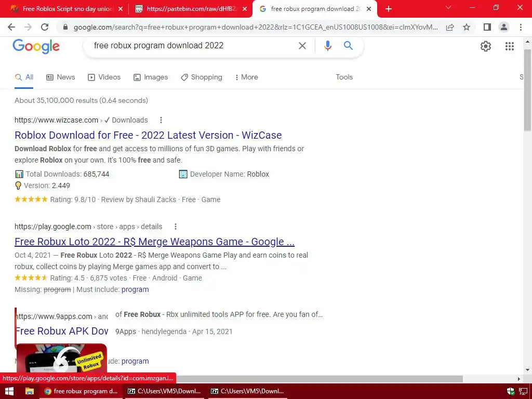The height and width of the screenshot is (399, 532).
Task: Open options for the WizCase result
Action: coord(161,120)
